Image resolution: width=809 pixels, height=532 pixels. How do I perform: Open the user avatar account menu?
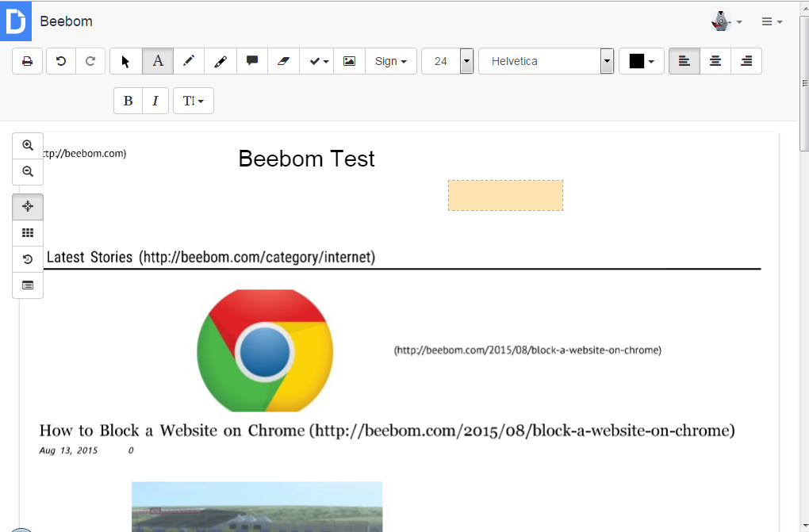click(727, 21)
